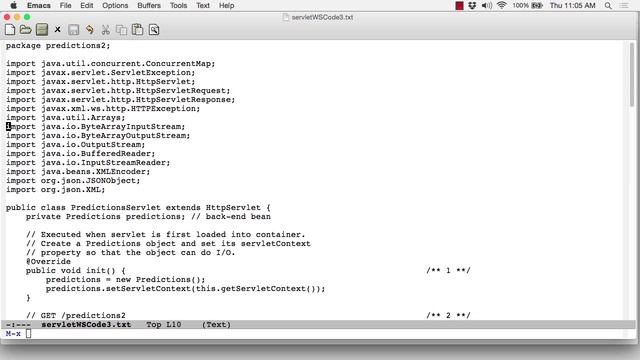Click the import org.json.JSONObject line
Screen dimensions: 640x360
(73, 180)
